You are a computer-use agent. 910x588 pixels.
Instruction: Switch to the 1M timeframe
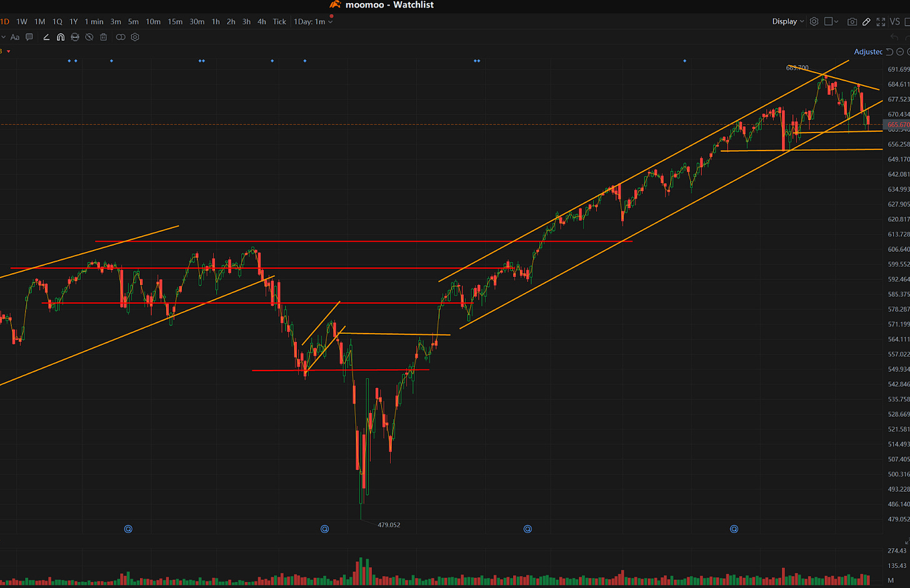39,22
